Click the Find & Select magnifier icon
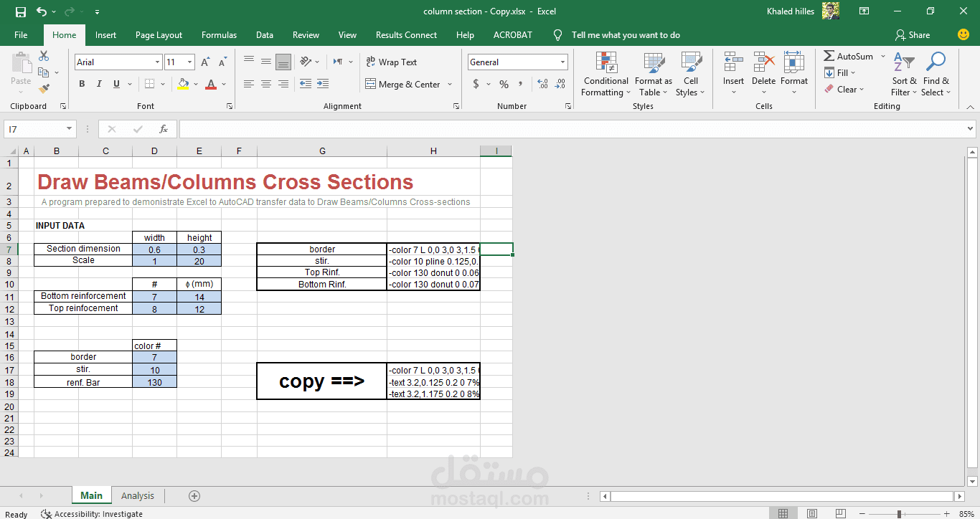Screen dimensions: 980x519 click(936, 62)
